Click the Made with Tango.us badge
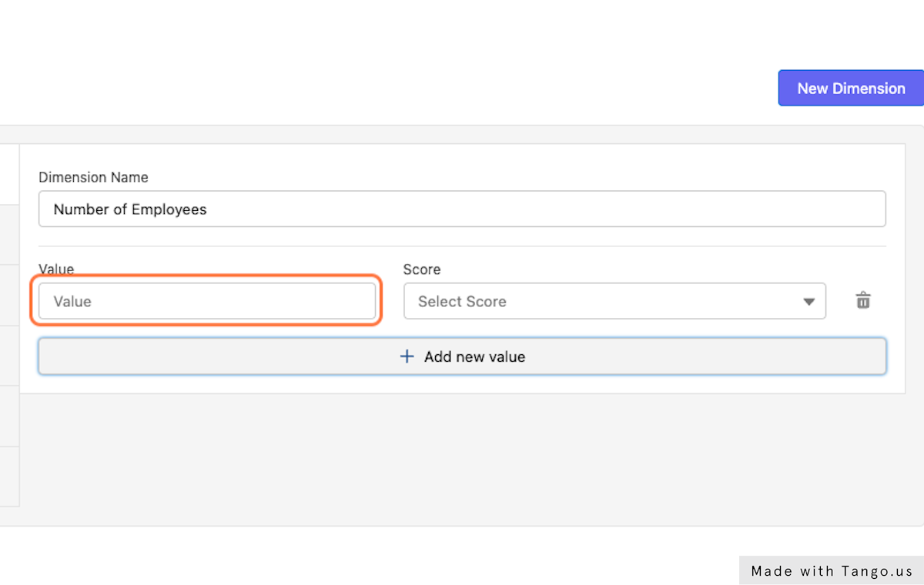The height and width of the screenshot is (585, 924). pos(832,570)
